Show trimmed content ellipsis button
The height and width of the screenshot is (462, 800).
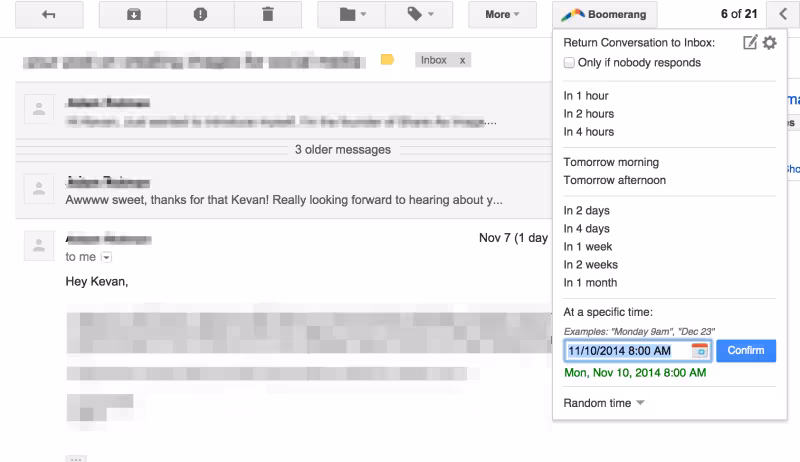(x=76, y=459)
